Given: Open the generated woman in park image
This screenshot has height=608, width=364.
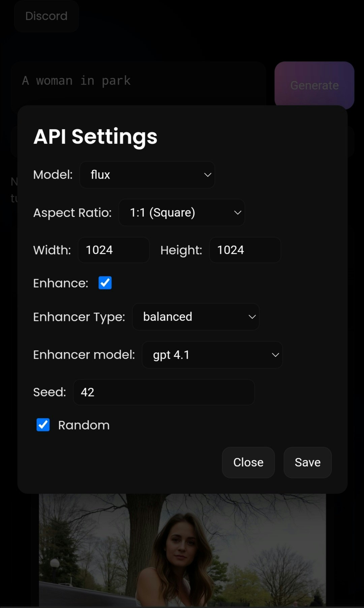Looking at the screenshot, I should click(x=182, y=550).
